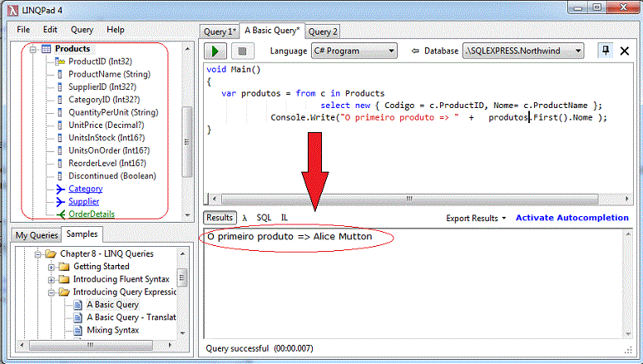Follow the OrderDetails relation link
This screenshot has width=643, height=364.
(x=92, y=214)
